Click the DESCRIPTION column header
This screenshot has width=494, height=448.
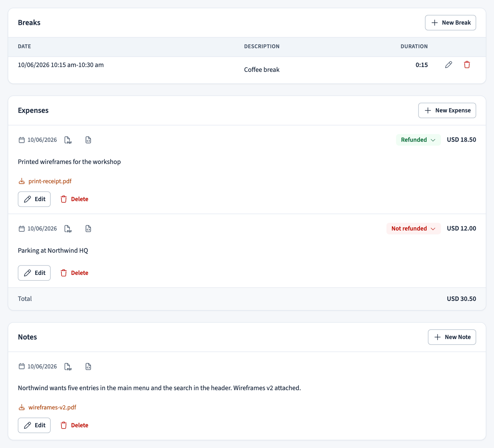click(262, 47)
